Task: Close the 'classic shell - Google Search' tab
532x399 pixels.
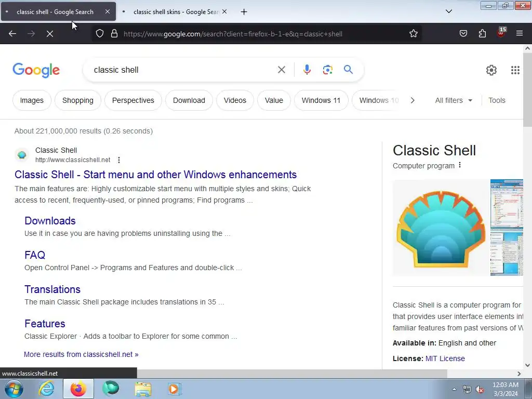Action: pos(107,11)
